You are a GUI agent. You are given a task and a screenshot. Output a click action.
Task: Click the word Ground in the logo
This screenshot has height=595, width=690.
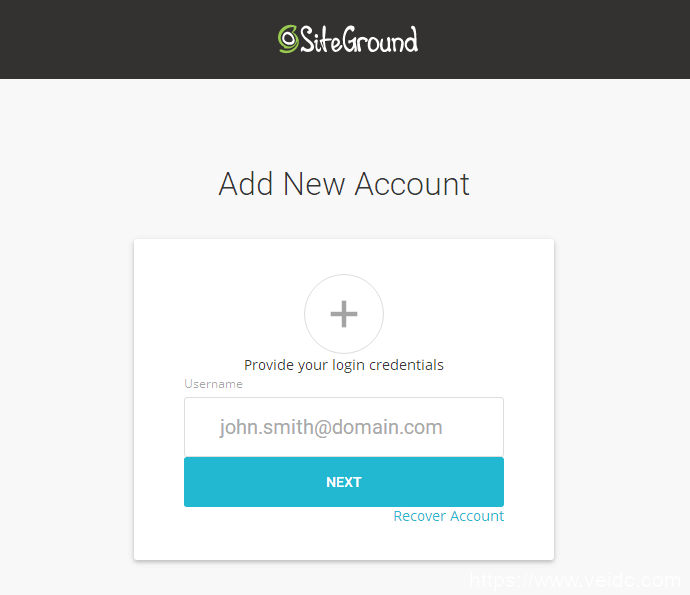380,40
